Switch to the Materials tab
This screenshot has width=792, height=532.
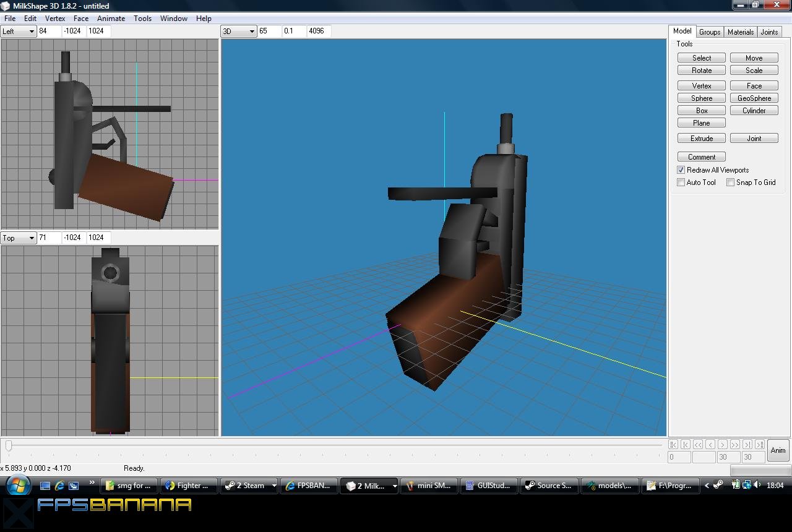(740, 32)
